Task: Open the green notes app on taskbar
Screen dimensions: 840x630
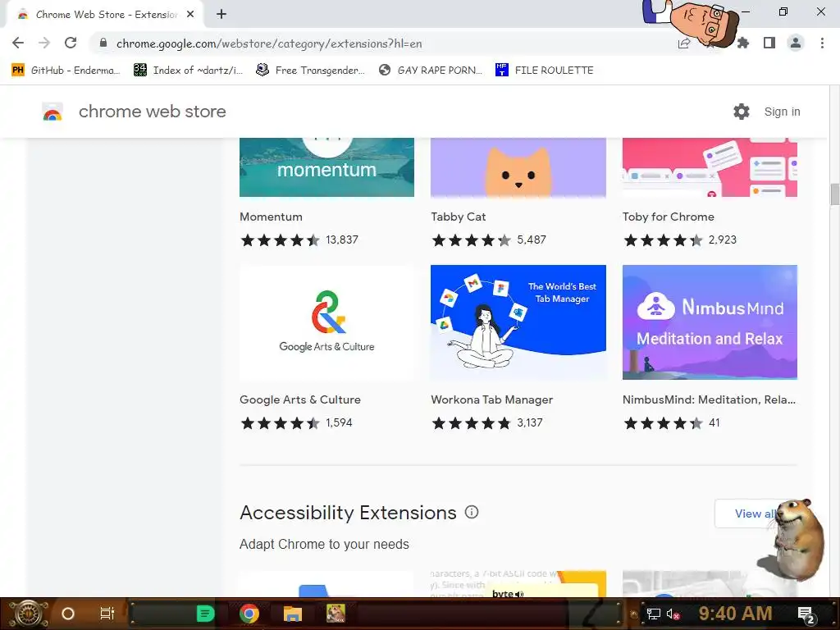Action: [x=205, y=614]
